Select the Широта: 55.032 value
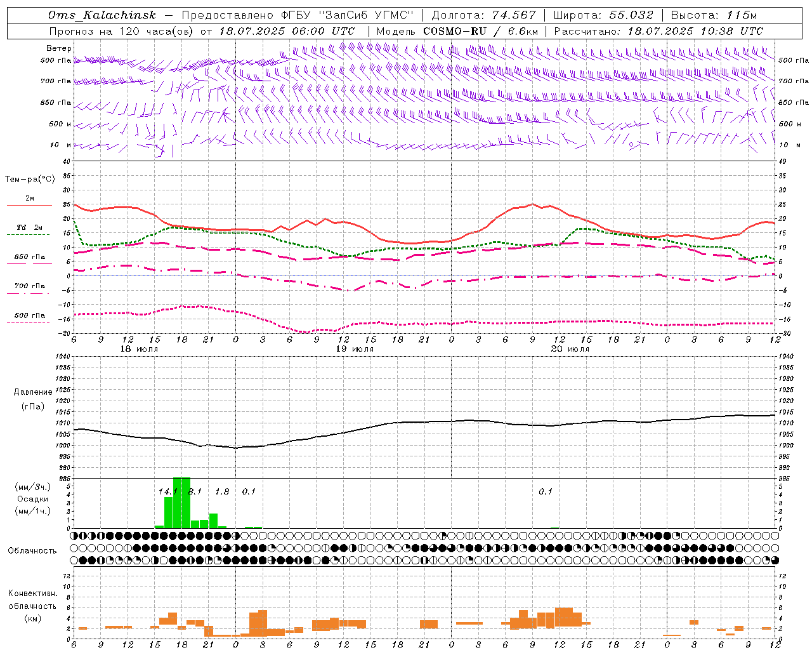 603,15
